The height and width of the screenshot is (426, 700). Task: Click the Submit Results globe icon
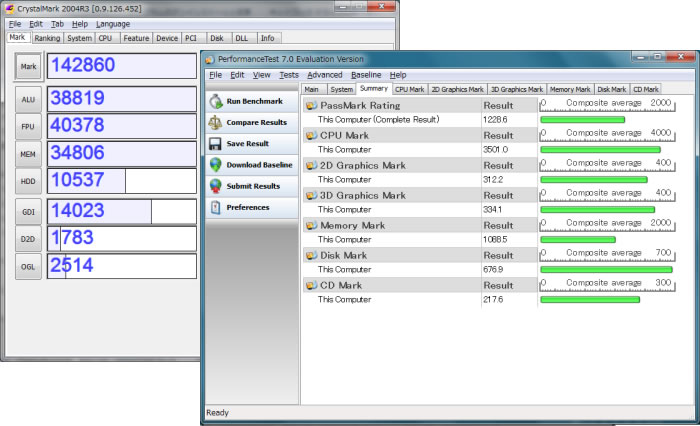(x=216, y=186)
